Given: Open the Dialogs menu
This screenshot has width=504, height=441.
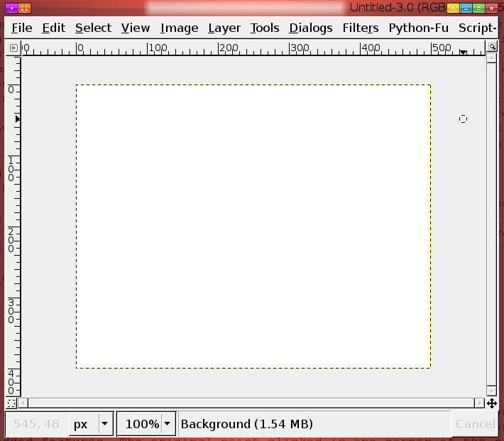Looking at the screenshot, I should pos(310,28).
